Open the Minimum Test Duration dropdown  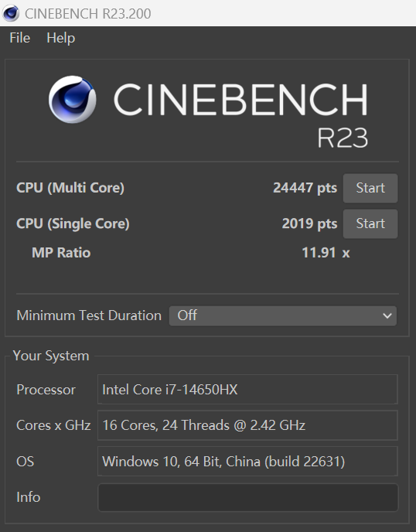tap(283, 315)
